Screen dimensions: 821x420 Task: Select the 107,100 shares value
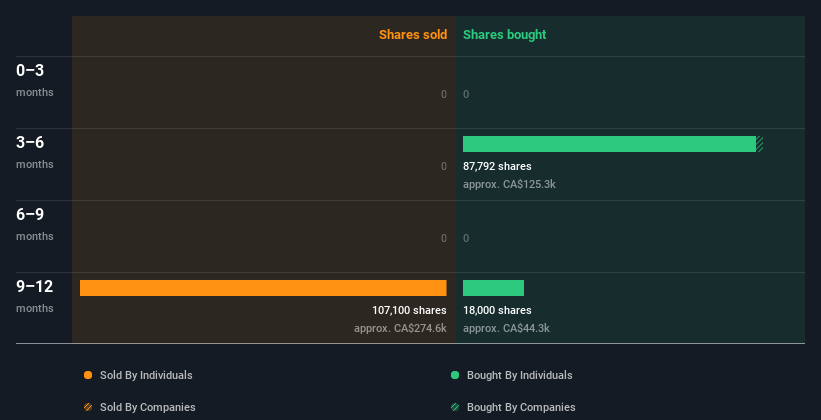409,310
